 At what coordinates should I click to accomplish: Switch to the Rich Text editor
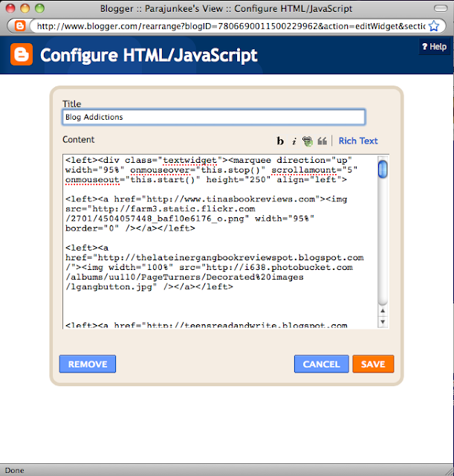358,141
